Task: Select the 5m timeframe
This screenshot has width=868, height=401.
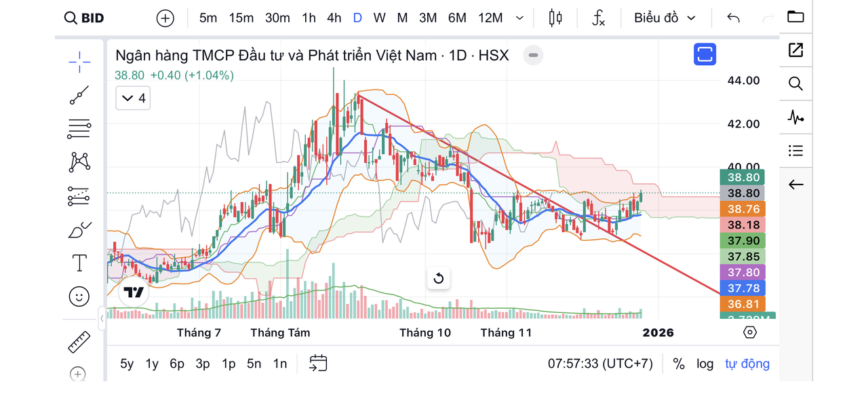Action: click(208, 18)
